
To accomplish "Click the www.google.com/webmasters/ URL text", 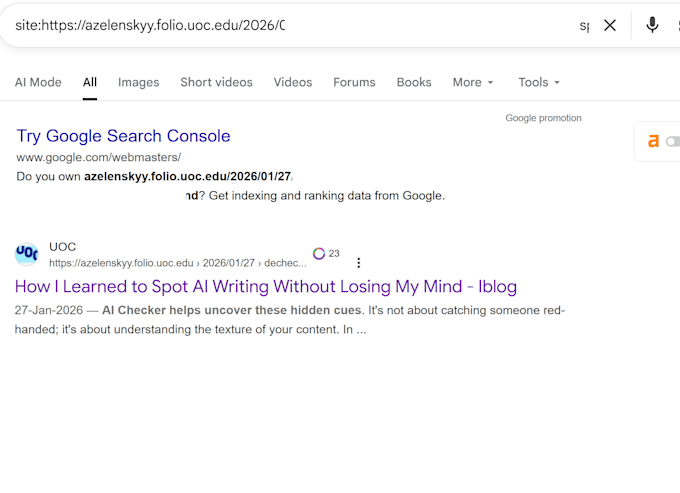I will [x=99, y=157].
